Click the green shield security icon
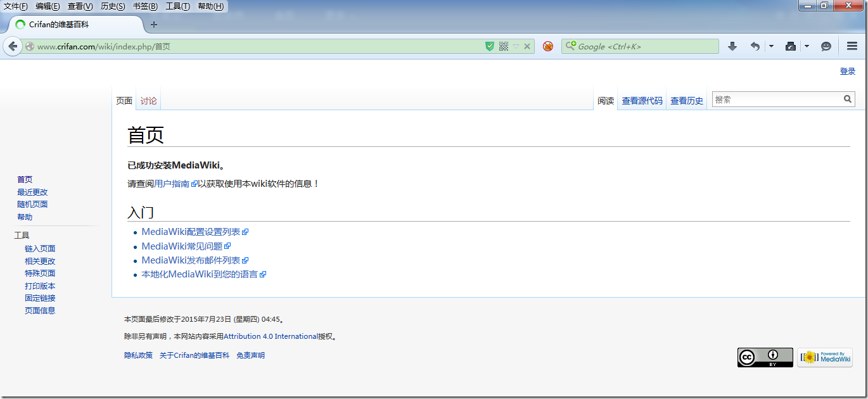Screen dimensions: 868x399 (x=489, y=46)
